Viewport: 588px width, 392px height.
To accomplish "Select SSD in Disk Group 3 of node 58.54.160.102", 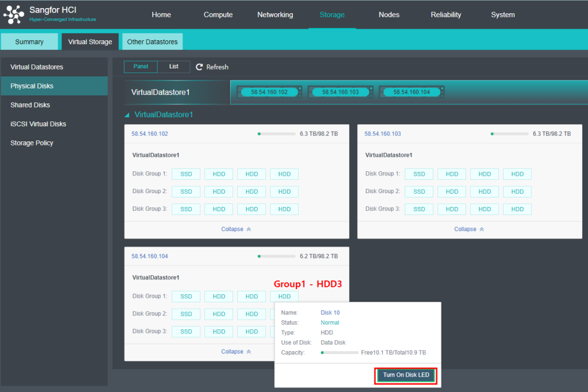I will [x=186, y=209].
